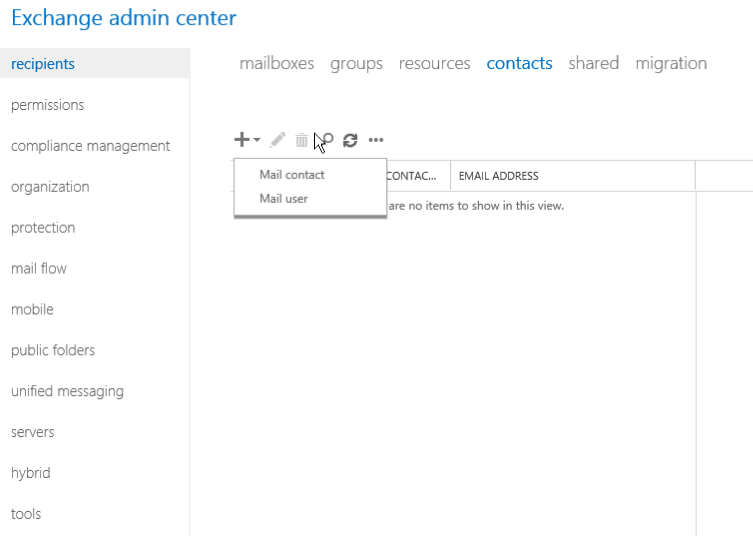Select the contacts tab
This screenshot has width=753, height=536.
(519, 63)
